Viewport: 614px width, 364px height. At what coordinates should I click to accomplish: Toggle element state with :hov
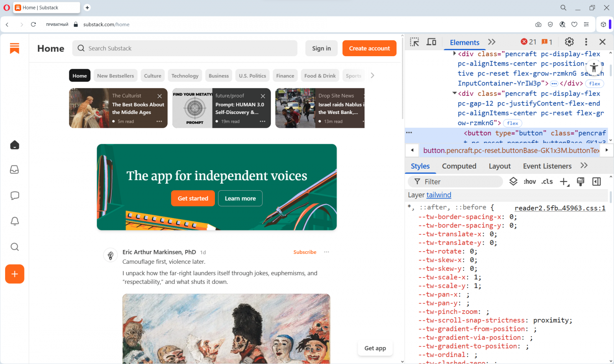coord(529,181)
